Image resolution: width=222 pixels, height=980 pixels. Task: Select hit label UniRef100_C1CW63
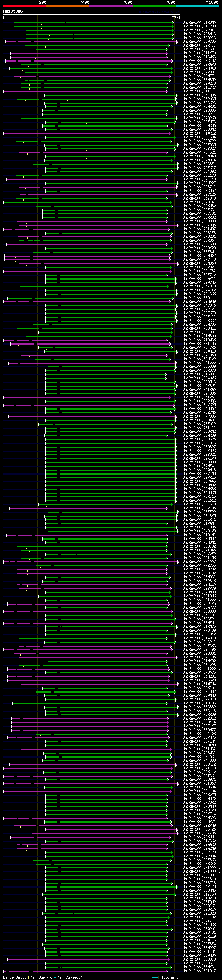click(199, 57)
